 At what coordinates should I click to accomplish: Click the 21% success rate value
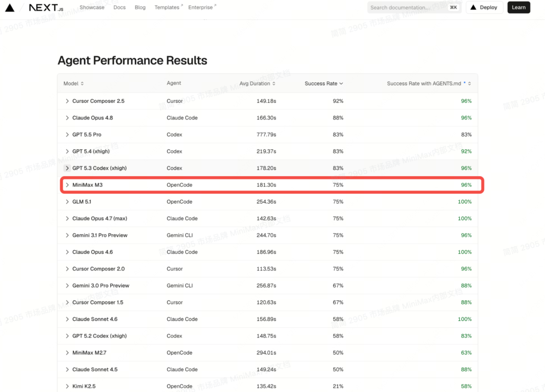(x=338, y=386)
